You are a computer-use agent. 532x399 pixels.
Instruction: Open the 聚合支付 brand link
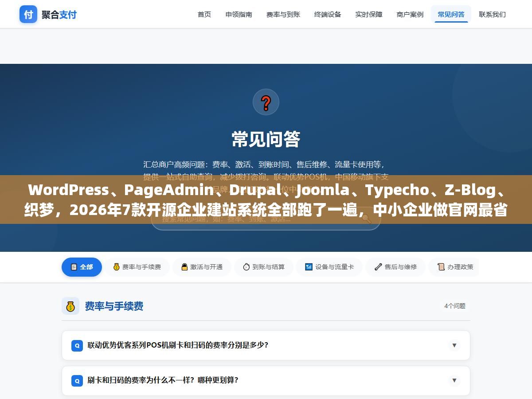point(48,14)
